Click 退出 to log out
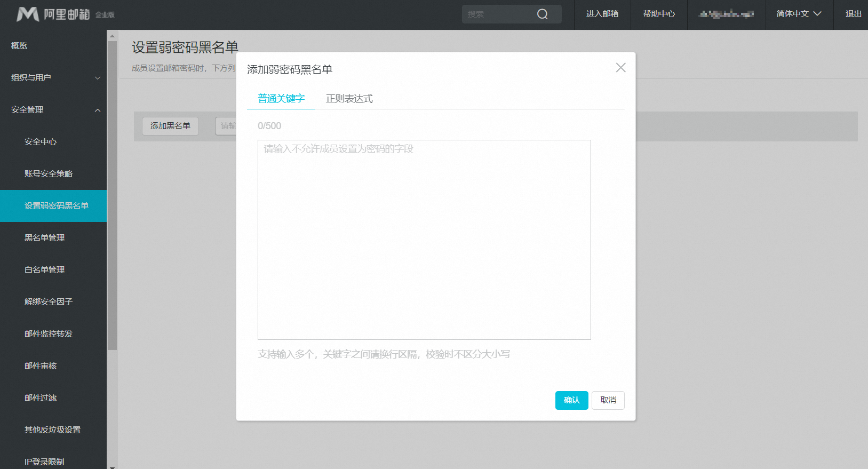Screen dimensions: 868x469 click(x=853, y=14)
